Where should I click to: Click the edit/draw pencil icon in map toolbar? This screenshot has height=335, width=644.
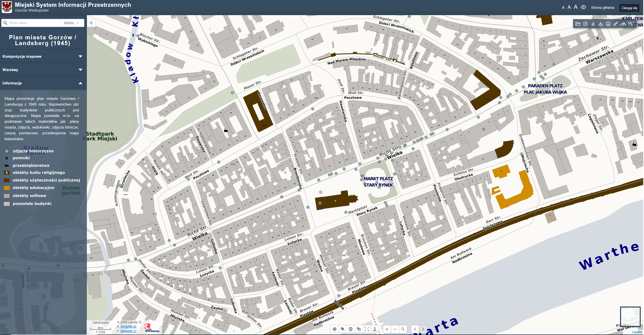[x=586, y=24]
